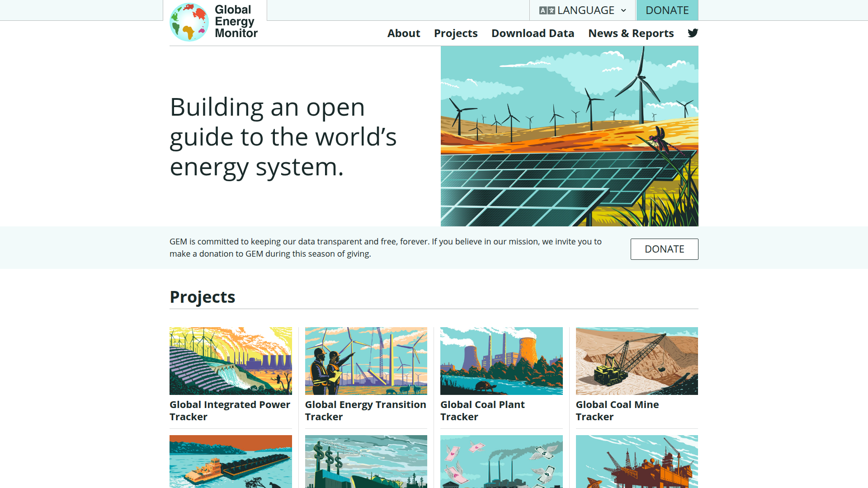Click the dollar-sign smokestack illustration thumbnail
Screen dimensions: 868x488
pyautogui.click(x=366, y=461)
